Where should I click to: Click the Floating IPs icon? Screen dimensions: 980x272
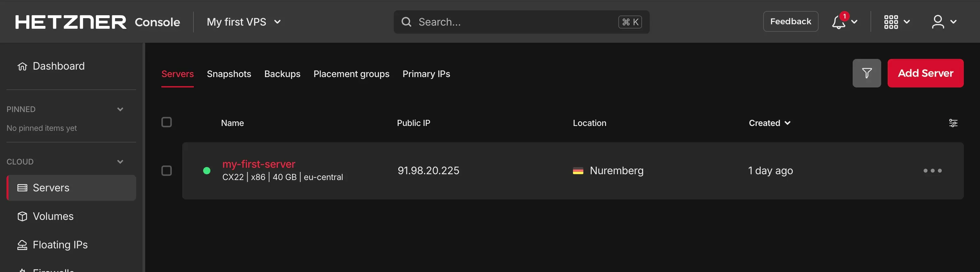pos(22,245)
